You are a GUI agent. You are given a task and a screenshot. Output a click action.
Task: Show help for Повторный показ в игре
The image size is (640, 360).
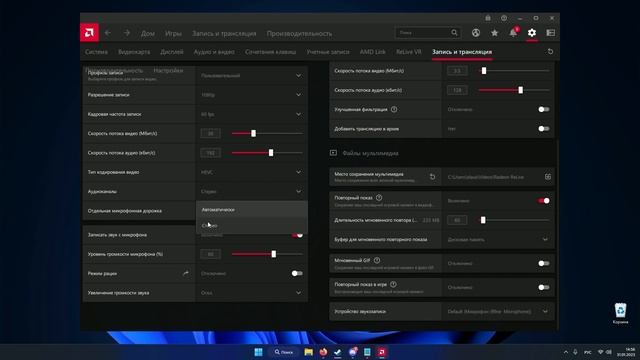coord(393,284)
